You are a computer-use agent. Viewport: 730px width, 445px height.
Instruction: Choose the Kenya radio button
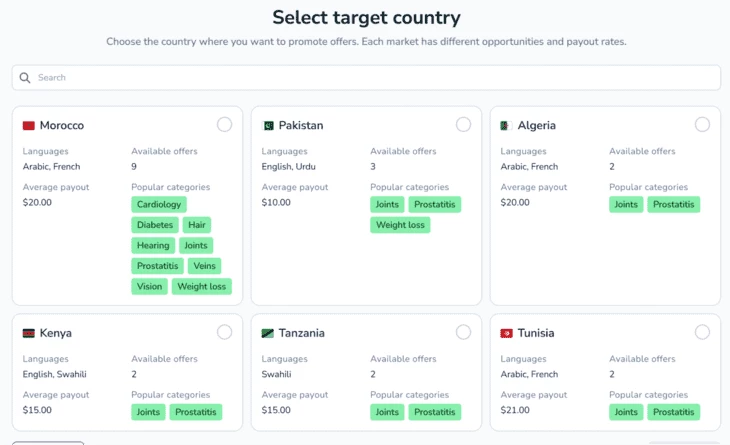click(x=224, y=332)
